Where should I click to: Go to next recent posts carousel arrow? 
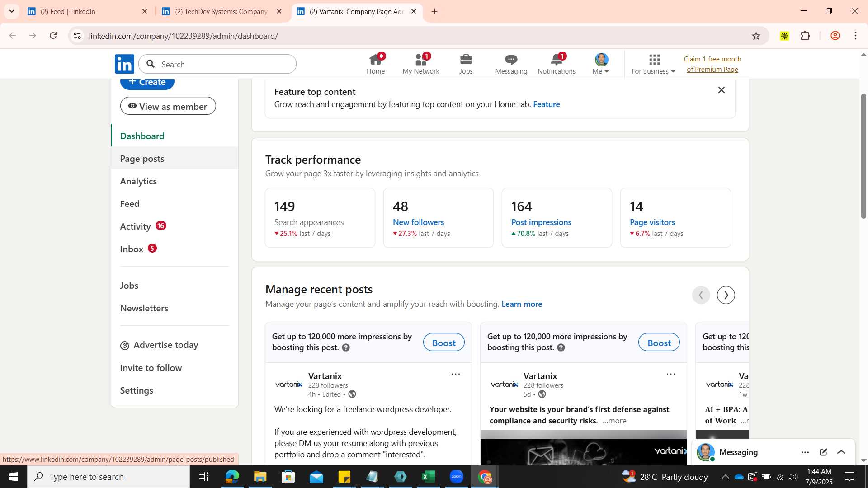pyautogui.click(x=726, y=295)
